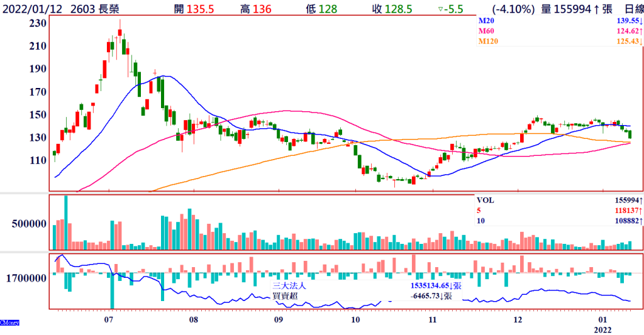Select the M20 moving average legend
This screenshot has height=335, width=644.
(x=487, y=21)
